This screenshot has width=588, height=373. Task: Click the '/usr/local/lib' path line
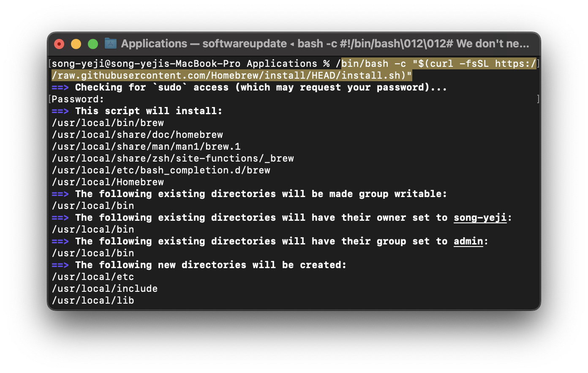[x=93, y=300]
